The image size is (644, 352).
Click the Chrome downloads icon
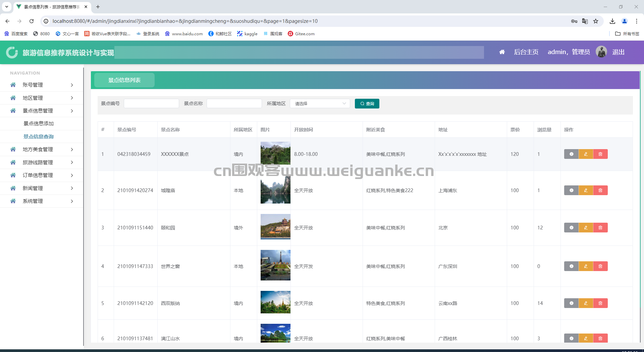point(612,21)
